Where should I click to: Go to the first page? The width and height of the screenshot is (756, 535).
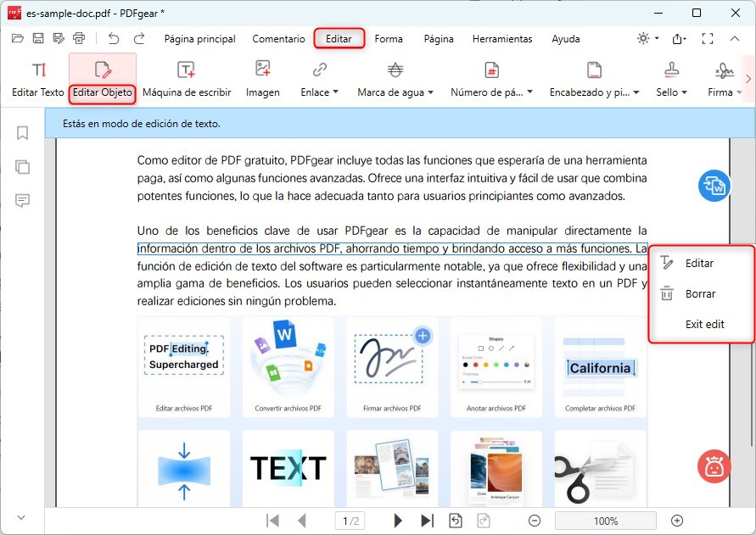[x=272, y=521]
